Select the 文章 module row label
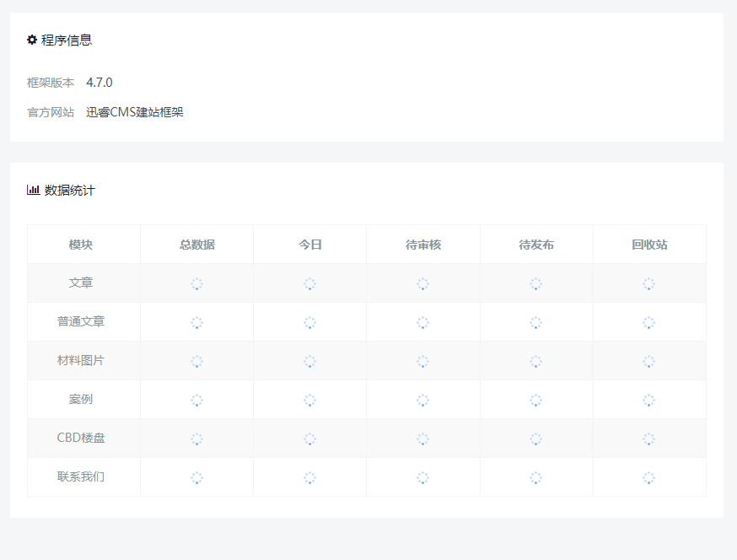This screenshot has height=560, width=737. pos(81,283)
